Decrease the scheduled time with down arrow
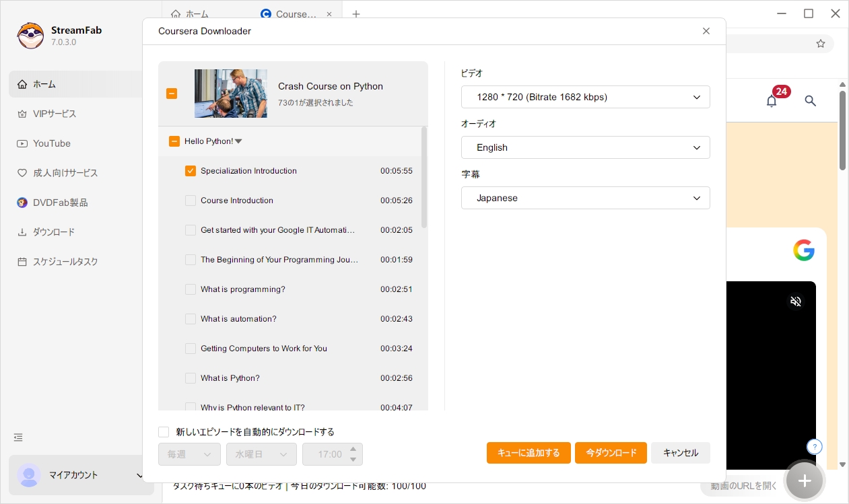 353,460
